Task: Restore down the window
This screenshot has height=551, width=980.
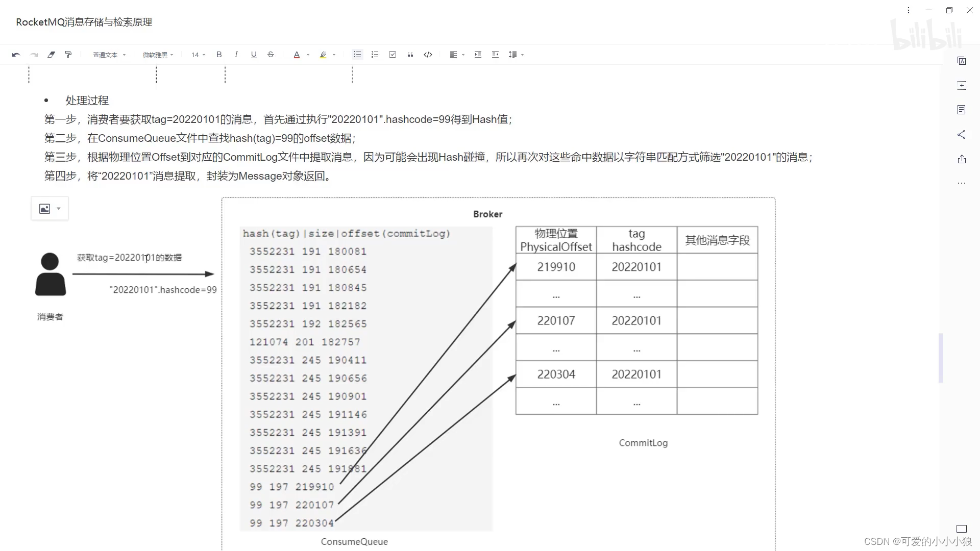Action: 949,10
